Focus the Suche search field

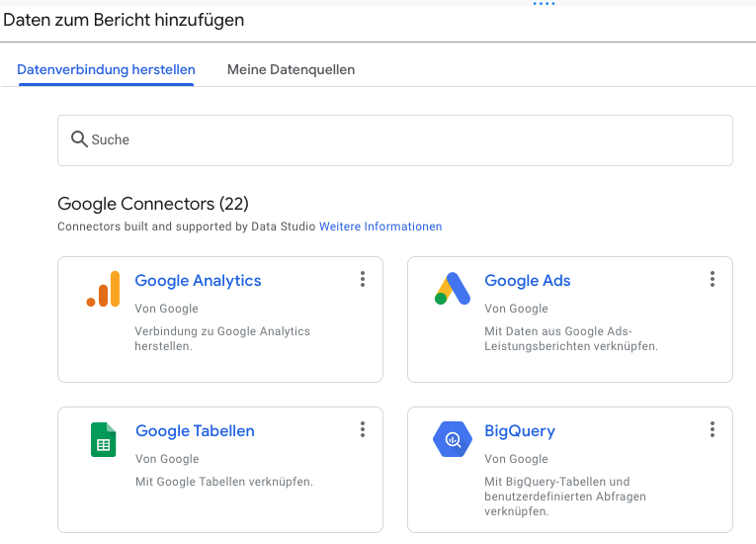pos(395,140)
